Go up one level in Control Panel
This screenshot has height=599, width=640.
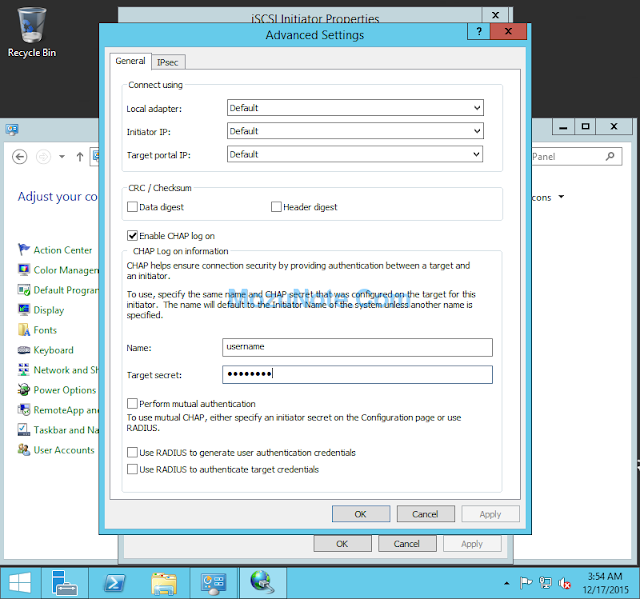tap(80, 157)
